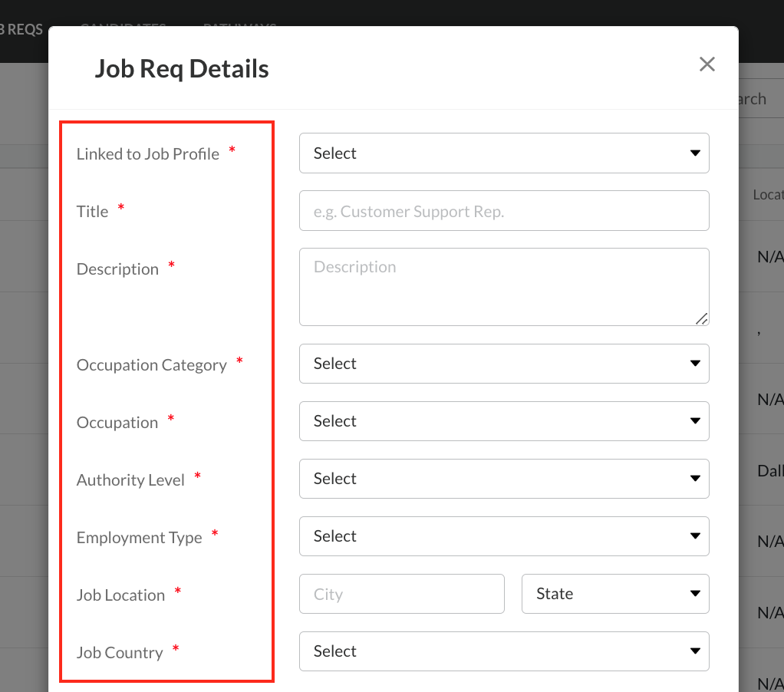Image resolution: width=784 pixels, height=692 pixels.
Task: Navigate to the CANDIDATES menu item
Action: click(122, 29)
